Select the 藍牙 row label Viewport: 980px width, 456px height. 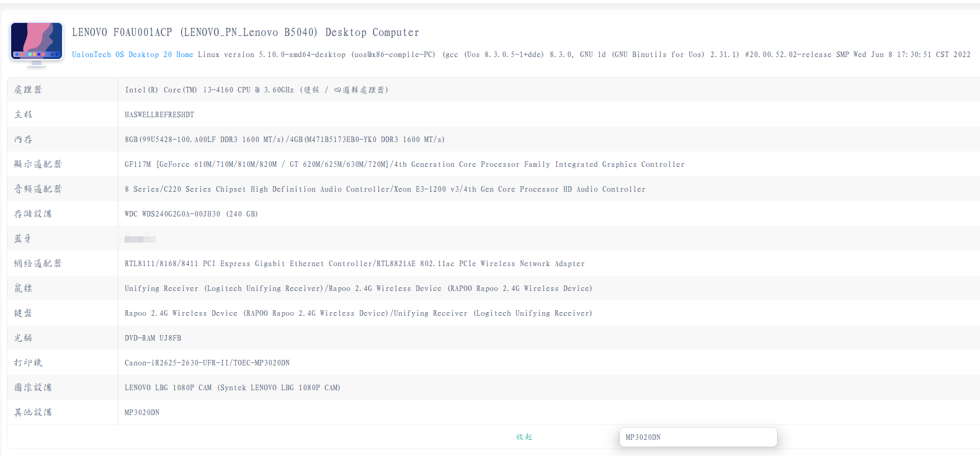(x=23, y=238)
